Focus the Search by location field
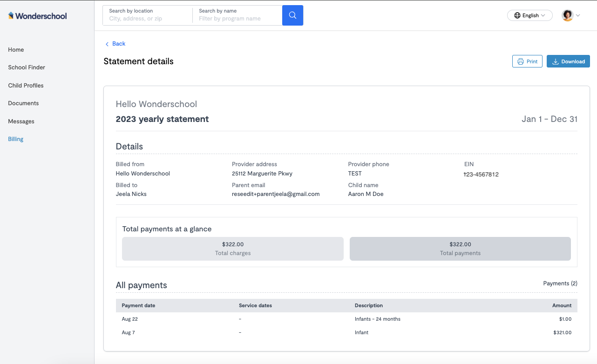Image resolution: width=597 pixels, height=364 pixels. coord(148,15)
